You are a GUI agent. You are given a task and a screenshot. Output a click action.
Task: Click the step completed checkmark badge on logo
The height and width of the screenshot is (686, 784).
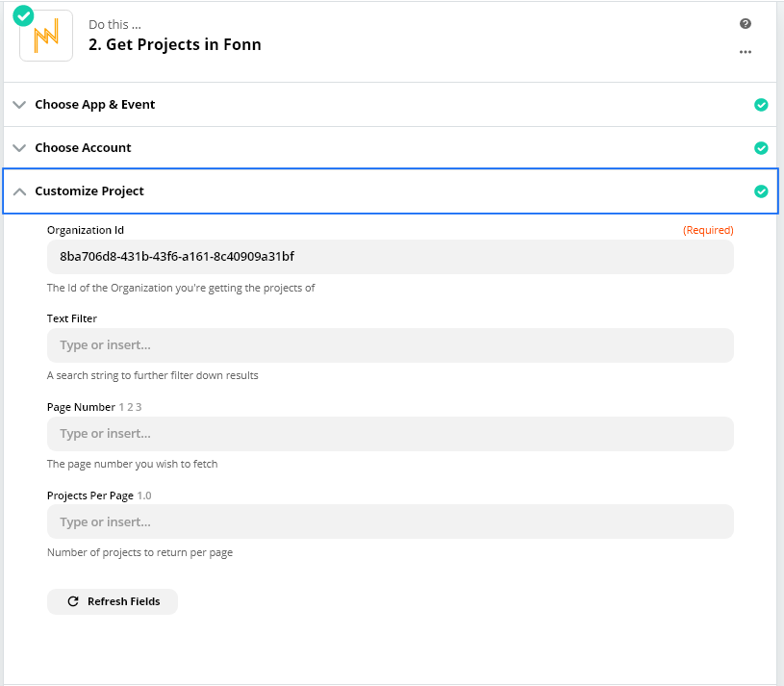(x=23, y=15)
